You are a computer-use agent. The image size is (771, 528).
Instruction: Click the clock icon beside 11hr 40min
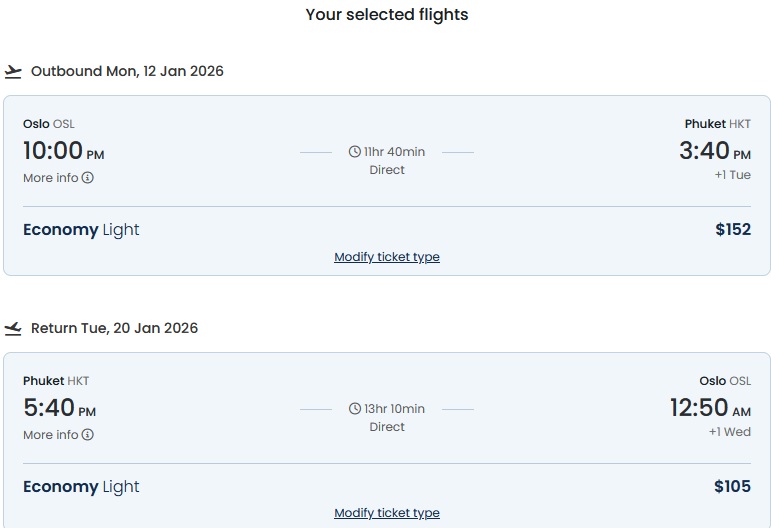tap(355, 151)
